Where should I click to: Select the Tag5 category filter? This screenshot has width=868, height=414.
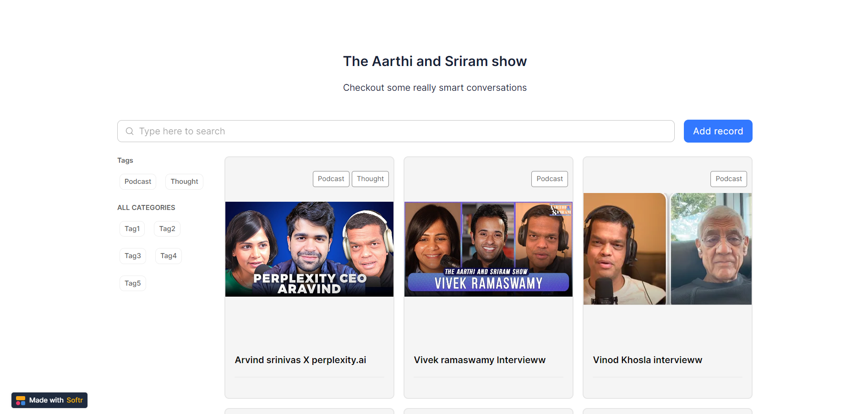(133, 283)
